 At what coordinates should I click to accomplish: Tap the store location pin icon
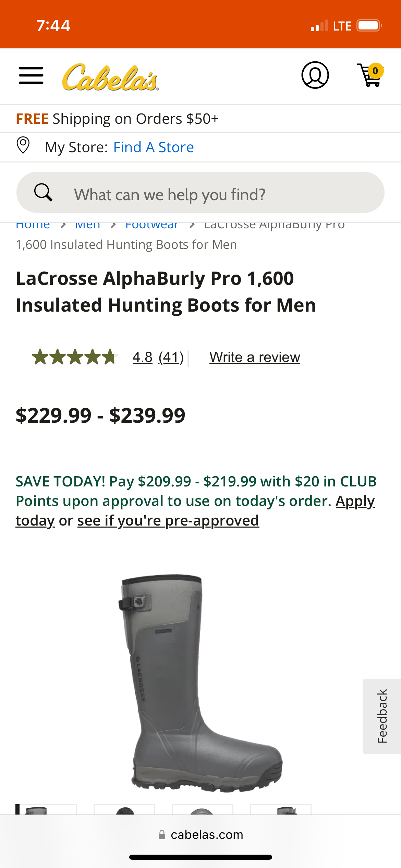pyautogui.click(x=23, y=145)
